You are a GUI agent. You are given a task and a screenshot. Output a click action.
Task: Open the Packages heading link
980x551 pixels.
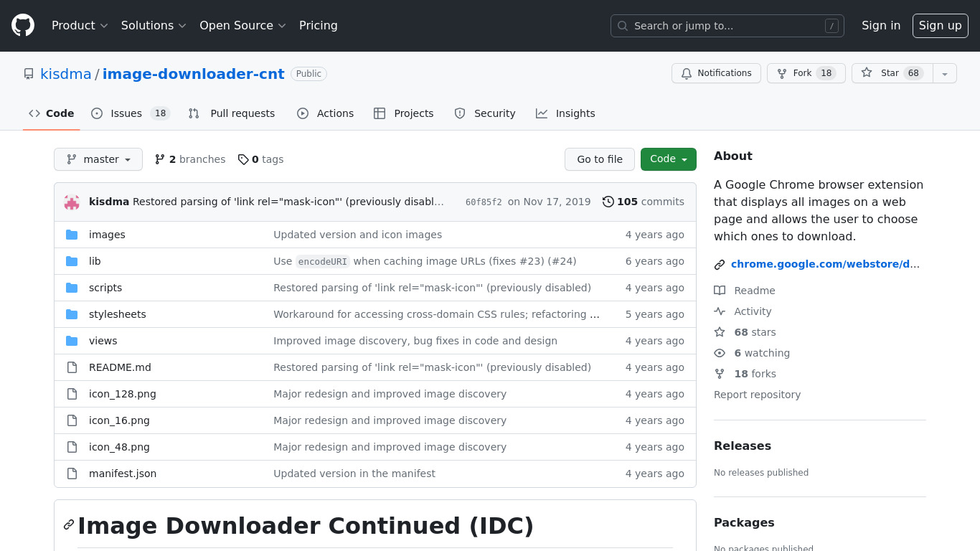point(744,522)
